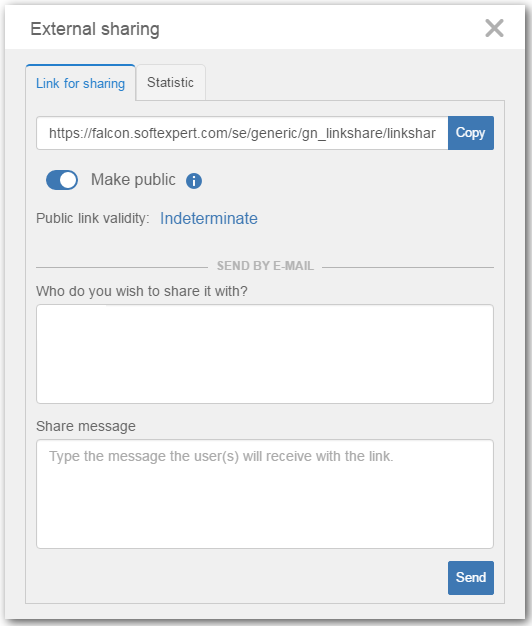
Task: Close the External sharing dialog
Action: (x=494, y=28)
